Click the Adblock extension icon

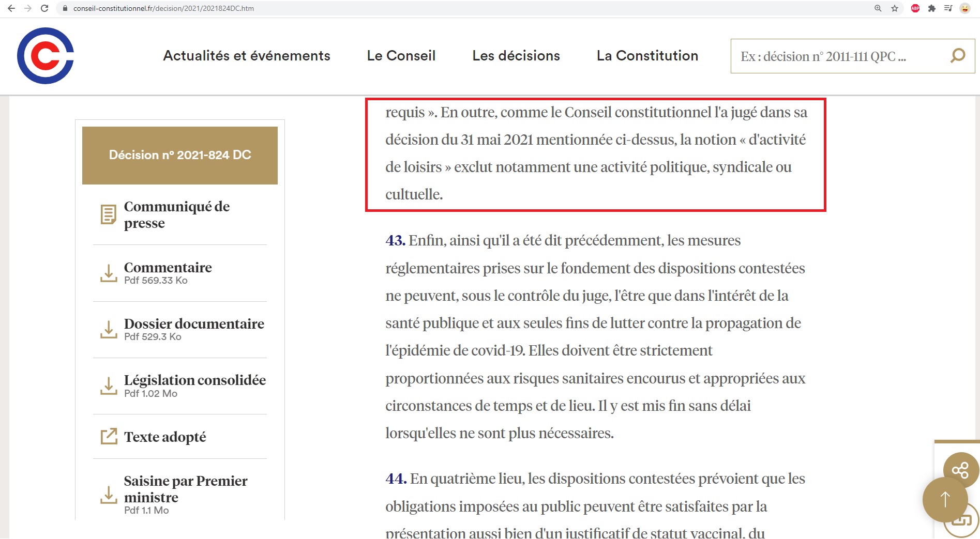pos(915,8)
